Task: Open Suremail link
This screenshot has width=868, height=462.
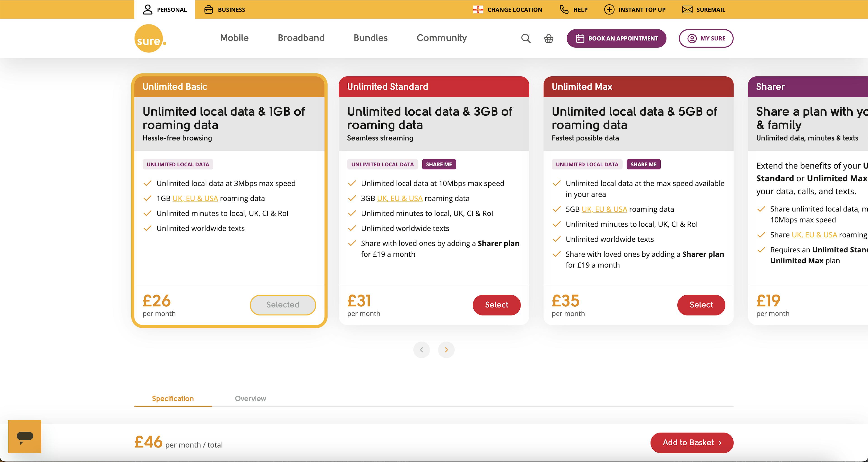Action: (704, 9)
